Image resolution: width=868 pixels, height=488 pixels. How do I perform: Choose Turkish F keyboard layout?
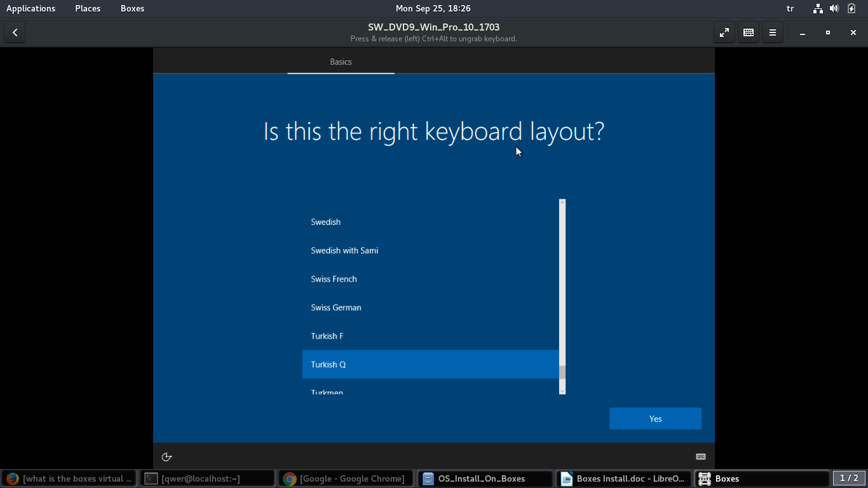pyautogui.click(x=327, y=336)
